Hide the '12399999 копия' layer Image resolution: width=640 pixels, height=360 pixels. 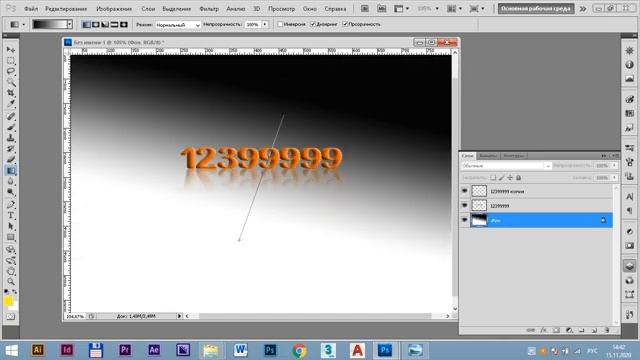pos(464,191)
